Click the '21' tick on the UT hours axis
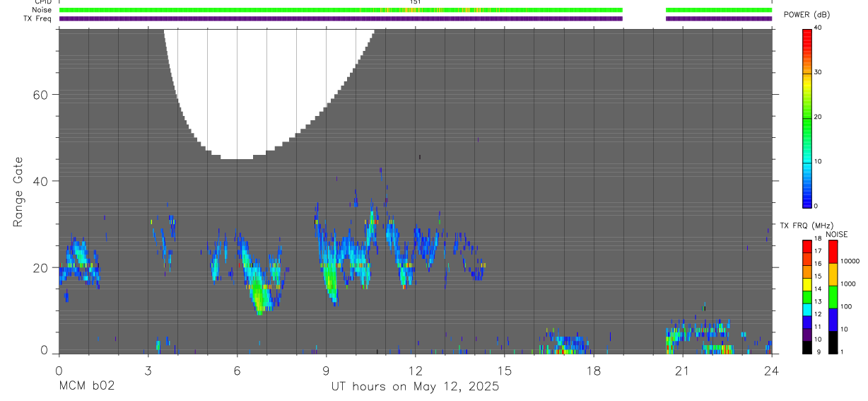This screenshot has height=401, width=868. click(683, 371)
